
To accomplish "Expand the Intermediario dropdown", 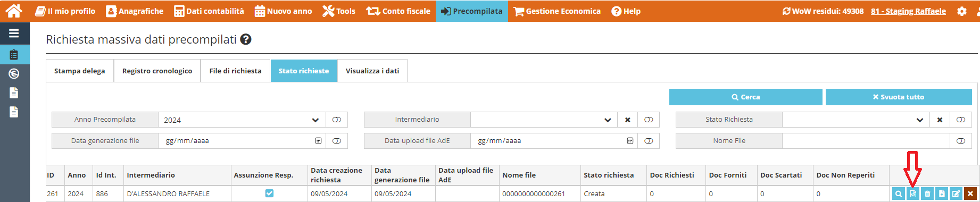I will (544, 120).
